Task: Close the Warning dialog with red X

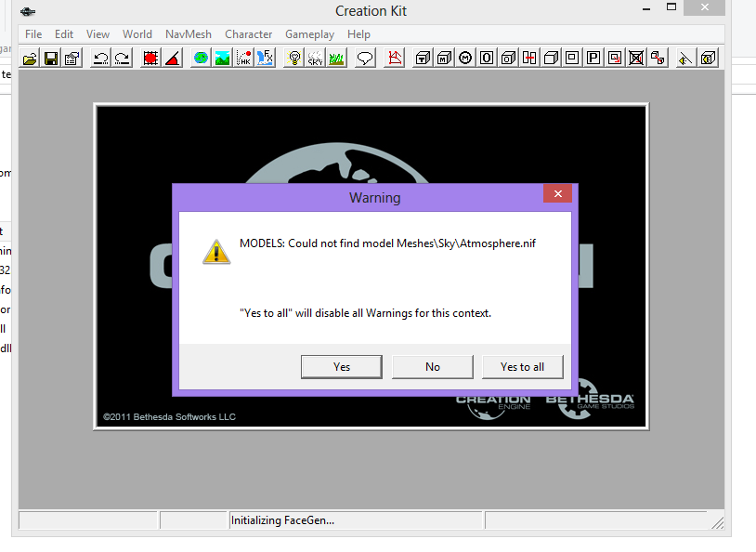Action: pyautogui.click(x=557, y=194)
